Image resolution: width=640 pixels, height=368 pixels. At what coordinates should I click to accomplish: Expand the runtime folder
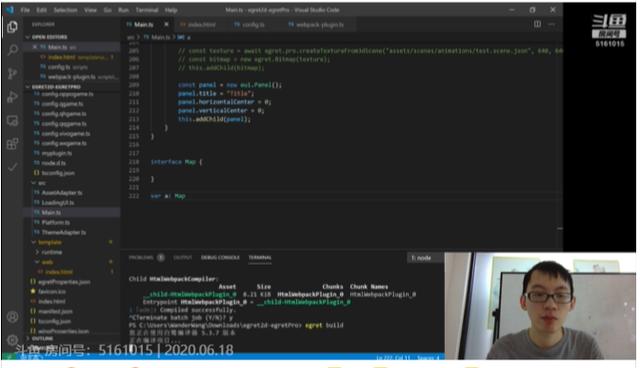click(x=50, y=252)
